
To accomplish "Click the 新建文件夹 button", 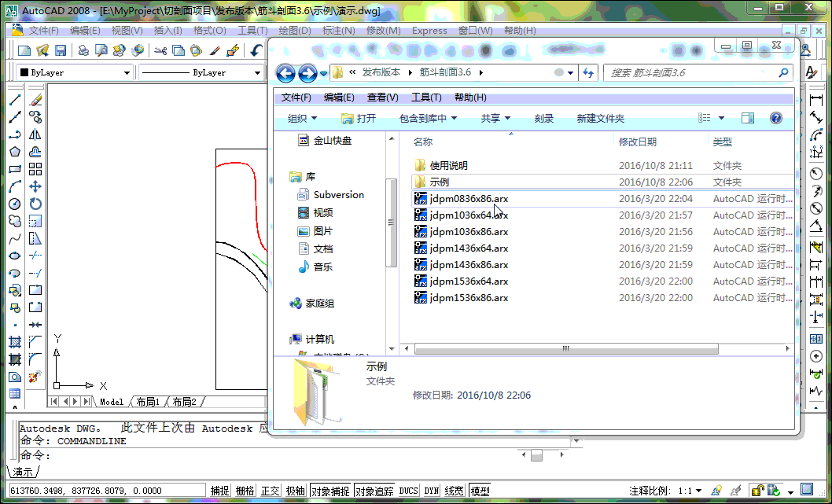I will 601,118.
